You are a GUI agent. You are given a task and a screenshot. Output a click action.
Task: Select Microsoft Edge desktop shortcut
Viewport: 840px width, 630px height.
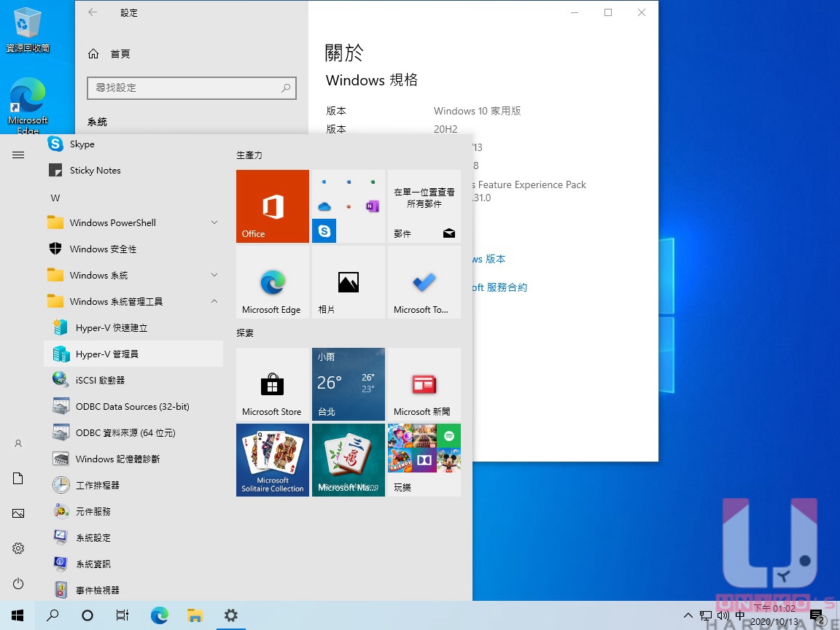point(28,106)
